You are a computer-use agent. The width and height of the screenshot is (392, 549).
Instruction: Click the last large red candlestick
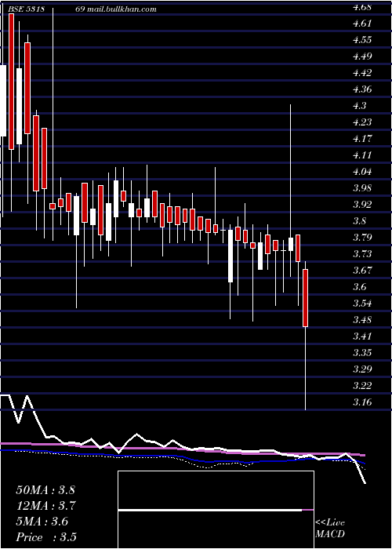(x=305, y=298)
